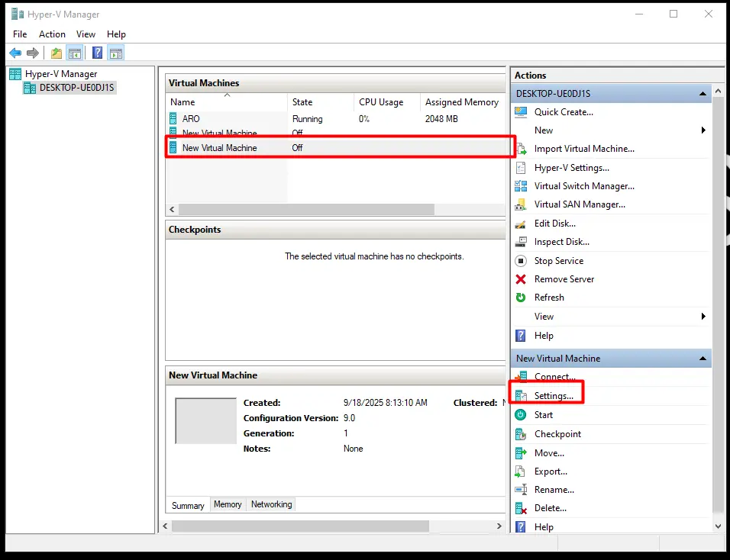Sort by the Assigned Memory column header
Viewport: 730px width, 560px height.
click(x=462, y=102)
